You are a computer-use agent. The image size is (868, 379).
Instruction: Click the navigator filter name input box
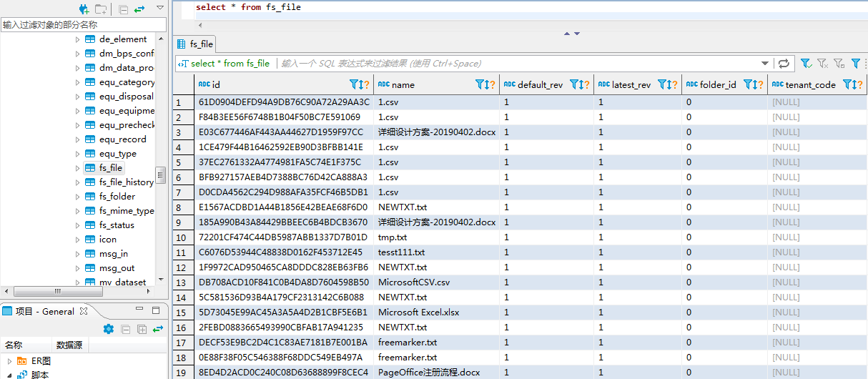[x=83, y=24]
